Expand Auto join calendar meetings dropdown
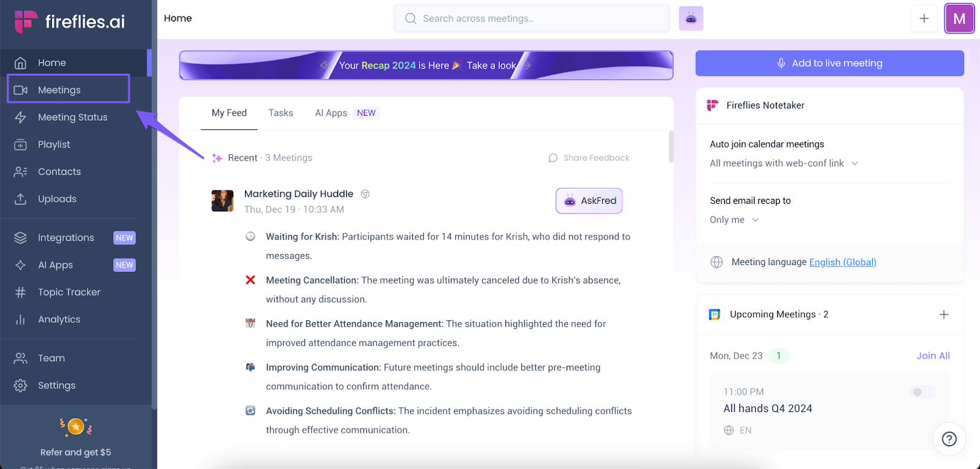 pos(785,163)
